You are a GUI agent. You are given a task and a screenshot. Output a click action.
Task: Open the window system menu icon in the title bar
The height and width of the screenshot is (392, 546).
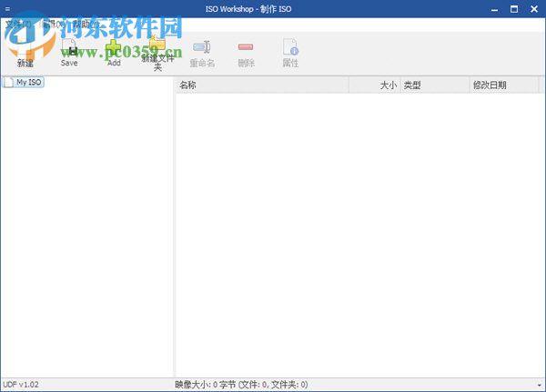7,9
